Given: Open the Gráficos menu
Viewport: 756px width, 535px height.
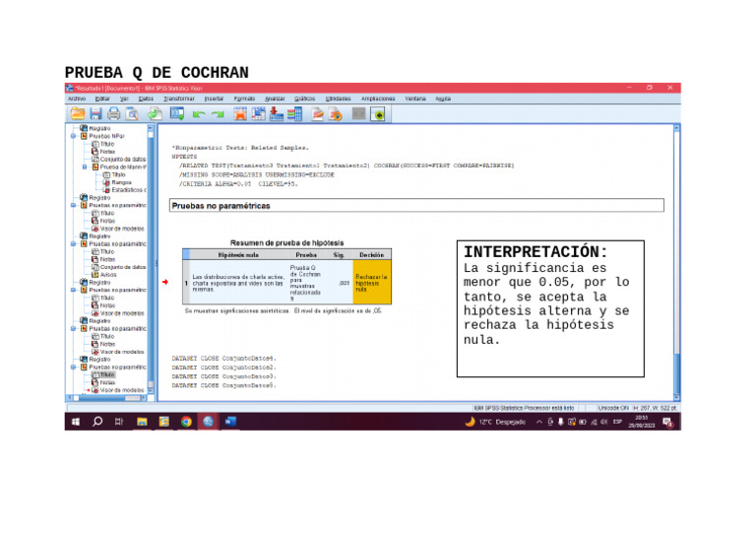Looking at the screenshot, I should pyautogui.click(x=305, y=99).
